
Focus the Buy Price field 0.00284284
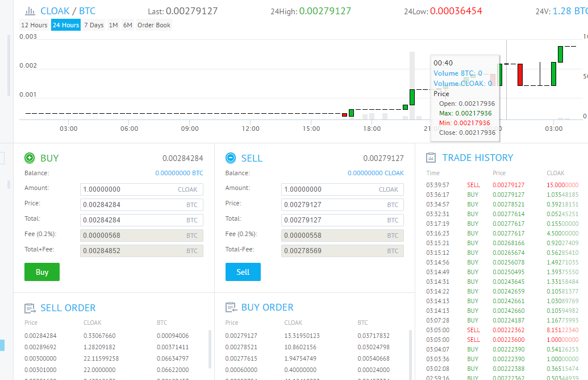click(x=142, y=205)
